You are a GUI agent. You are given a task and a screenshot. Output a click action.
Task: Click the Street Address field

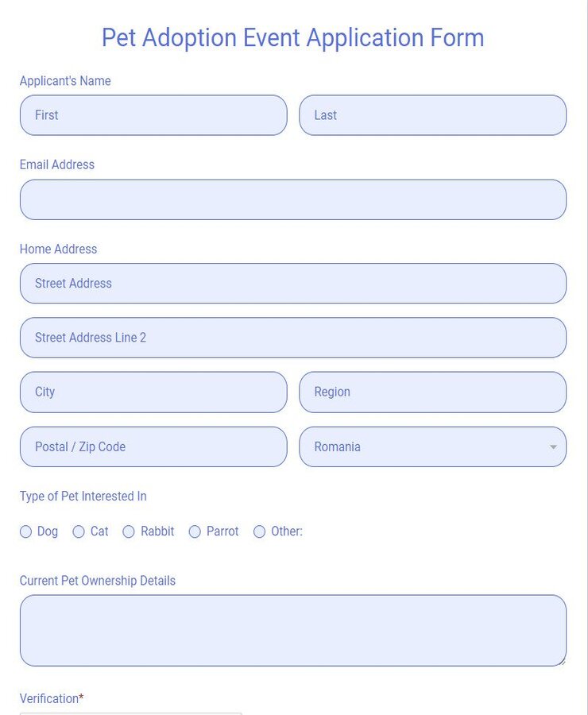coord(293,283)
